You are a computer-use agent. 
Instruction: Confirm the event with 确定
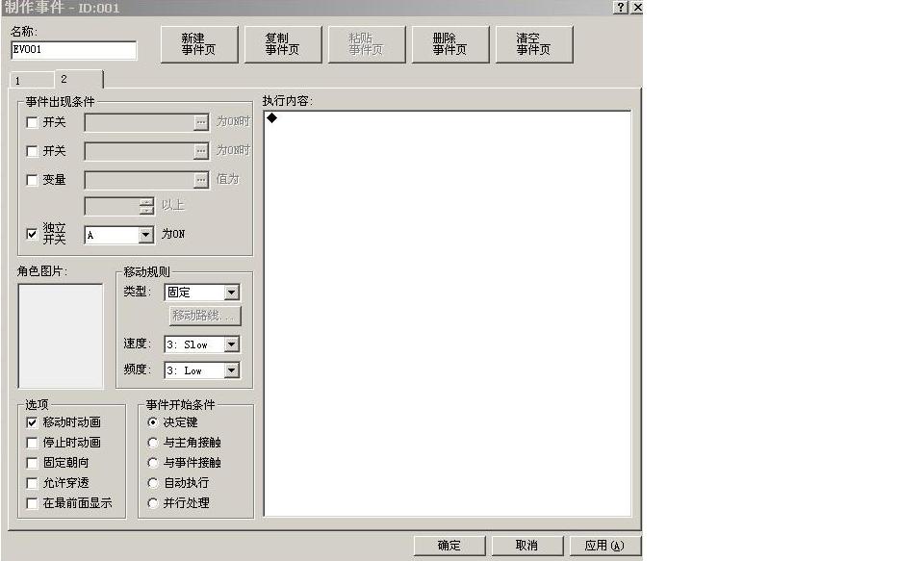[449, 546]
